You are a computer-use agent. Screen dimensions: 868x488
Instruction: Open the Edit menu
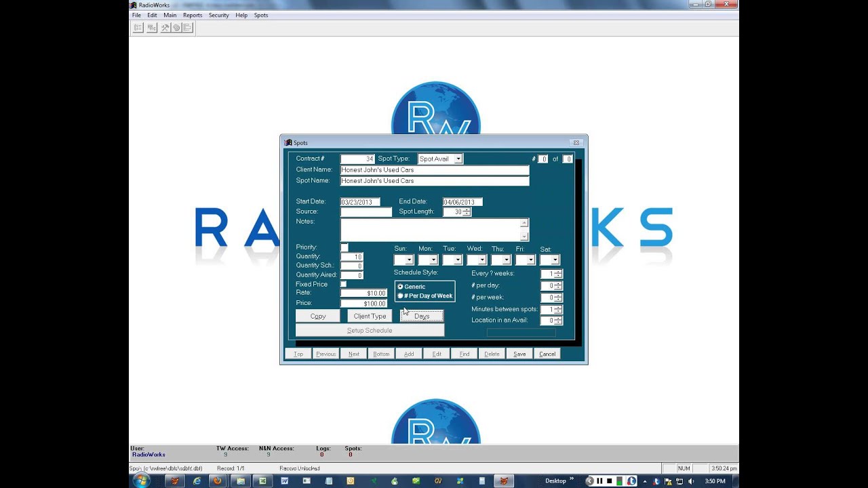click(x=152, y=15)
